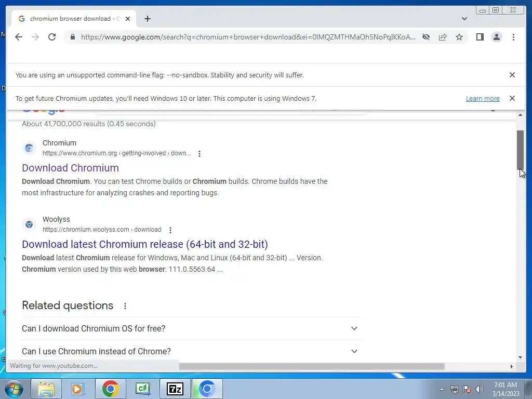The image size is (532, 399).
Task: Open options beside Related questions heading
Action: point(125,305)
